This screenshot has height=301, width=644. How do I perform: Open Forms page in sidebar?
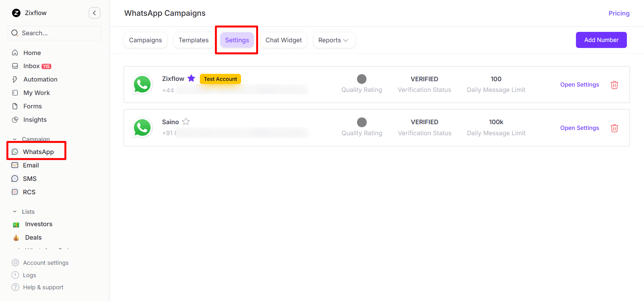tap(33, 106)
